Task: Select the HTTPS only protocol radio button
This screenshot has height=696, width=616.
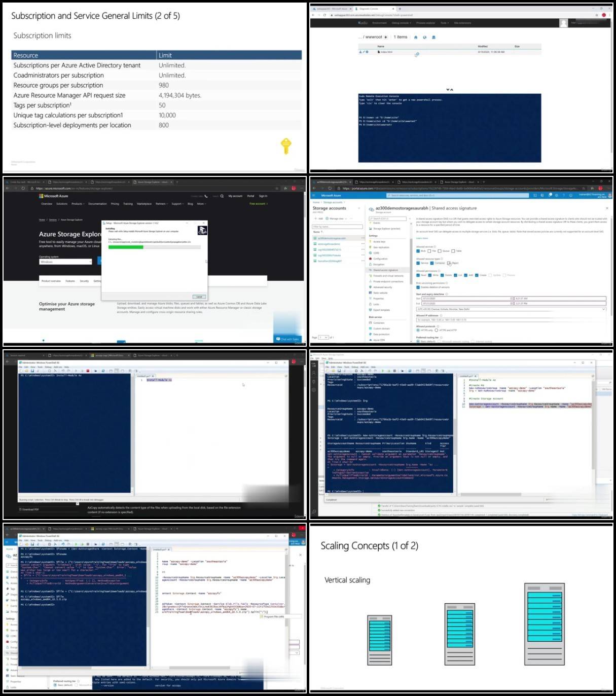Action: pos(418,331)
